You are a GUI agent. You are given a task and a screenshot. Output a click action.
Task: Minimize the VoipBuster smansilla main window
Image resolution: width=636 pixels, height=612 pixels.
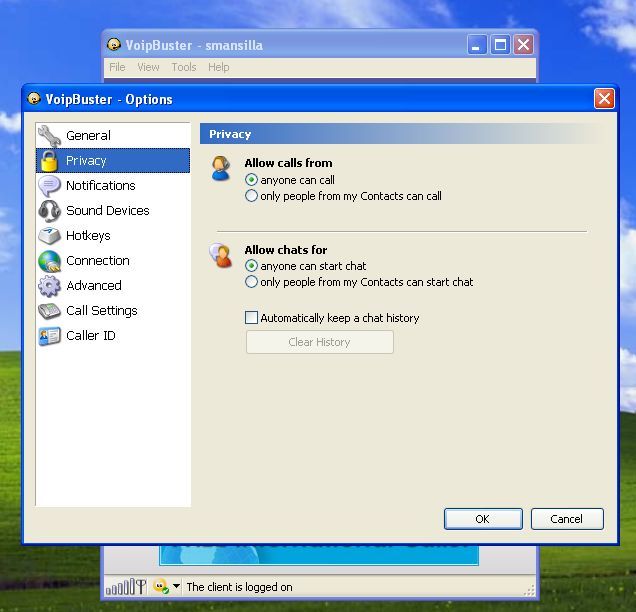[477, 44]
